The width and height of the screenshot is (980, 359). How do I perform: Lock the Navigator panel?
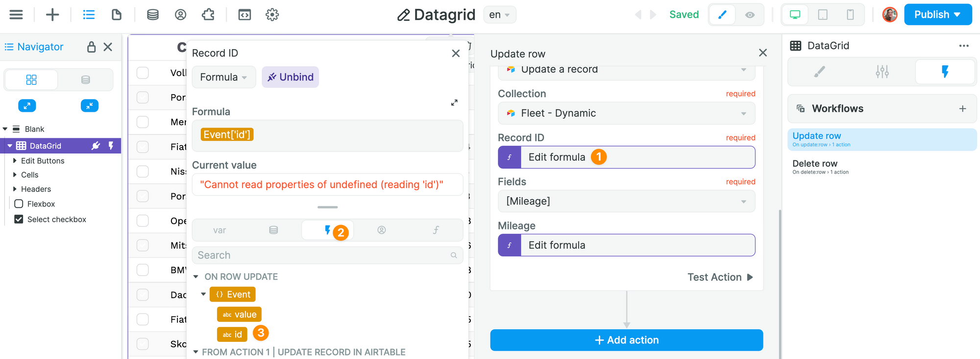(x=91, y=47)
